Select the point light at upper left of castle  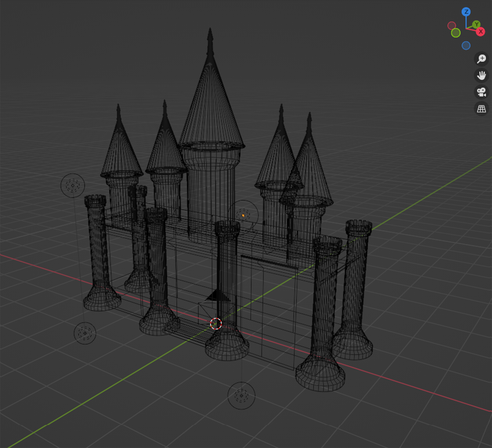pos(73,185)
